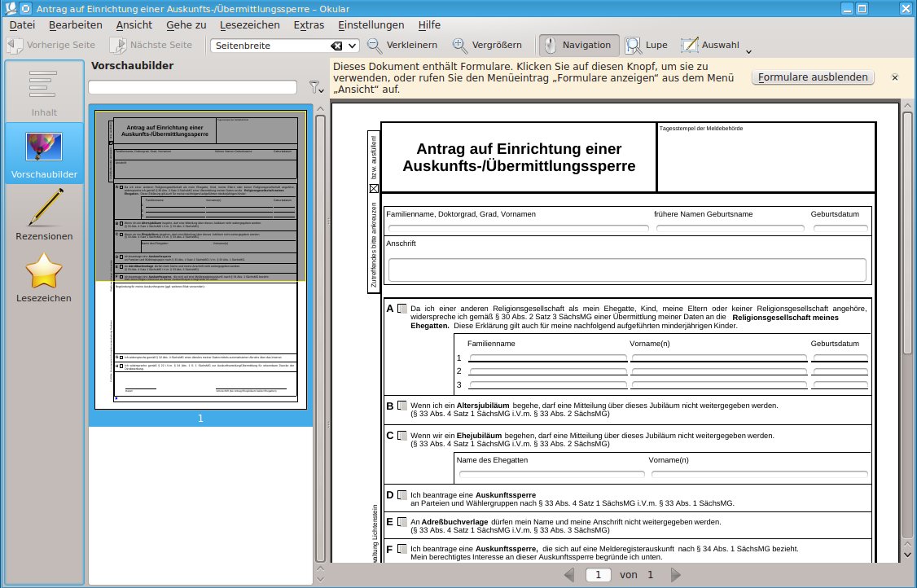
Task: Click the Formulare ausblenden button
Action: tap(812, 77)
